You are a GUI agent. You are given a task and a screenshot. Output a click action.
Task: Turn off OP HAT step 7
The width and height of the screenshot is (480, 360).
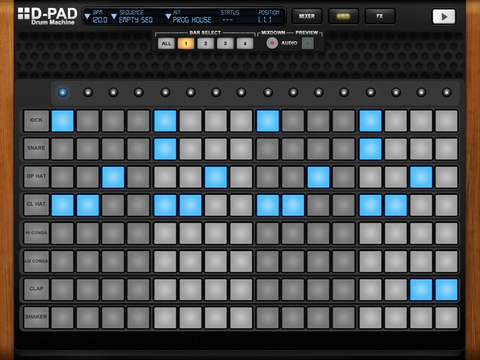click(x=216, y=177)
